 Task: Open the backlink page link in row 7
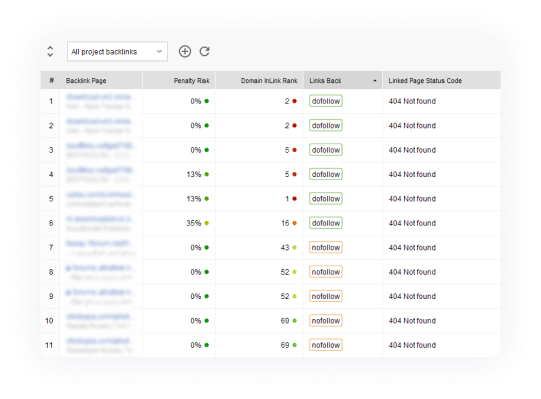99,243
